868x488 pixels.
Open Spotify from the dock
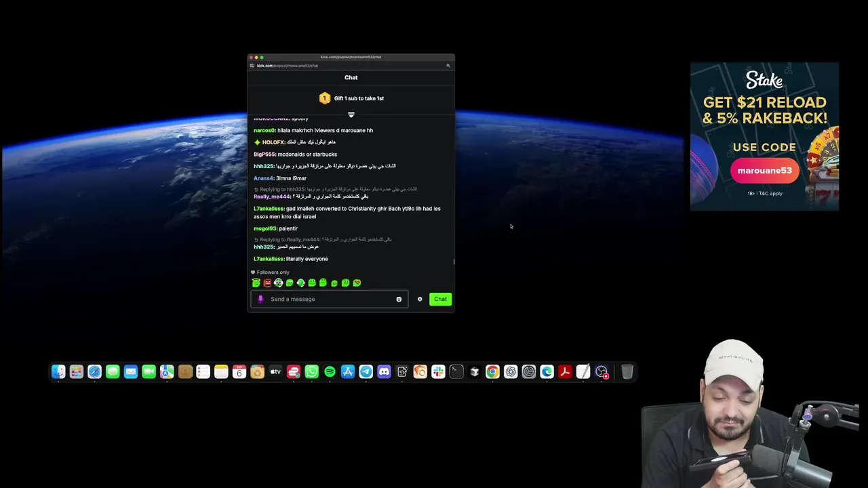(x=330, y=371)
